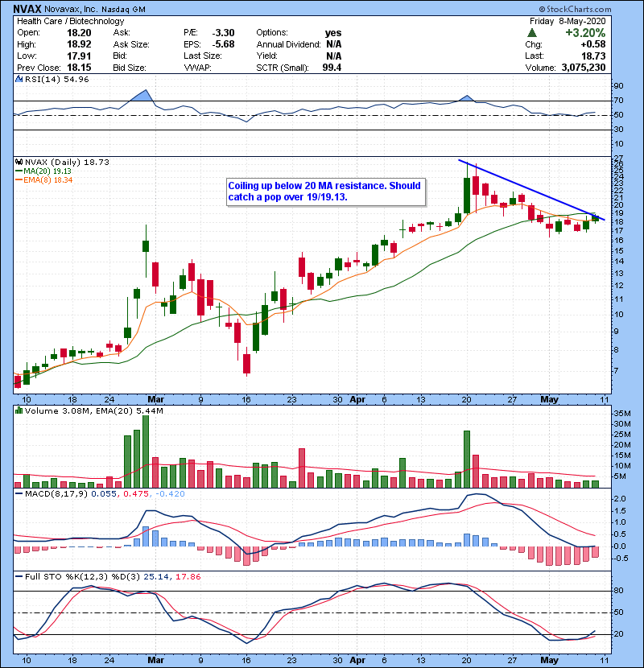Viewport: 644px width, 668px height.
Task: Click the EPS value -5.68
Action: tap(223, 44)
